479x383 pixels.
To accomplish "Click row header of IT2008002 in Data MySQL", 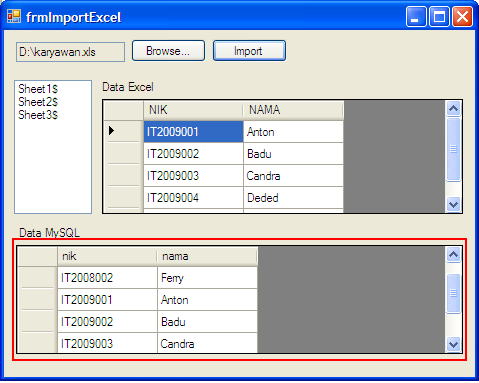I will pos(37,277).
